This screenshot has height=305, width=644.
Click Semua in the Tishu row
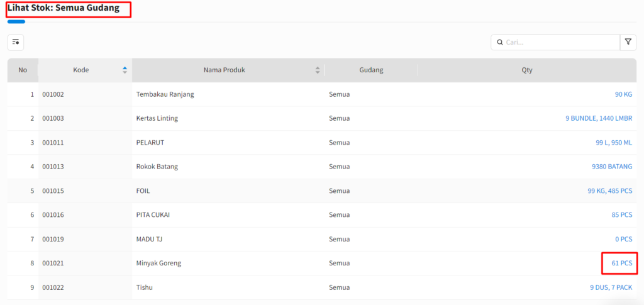(339, 288)
